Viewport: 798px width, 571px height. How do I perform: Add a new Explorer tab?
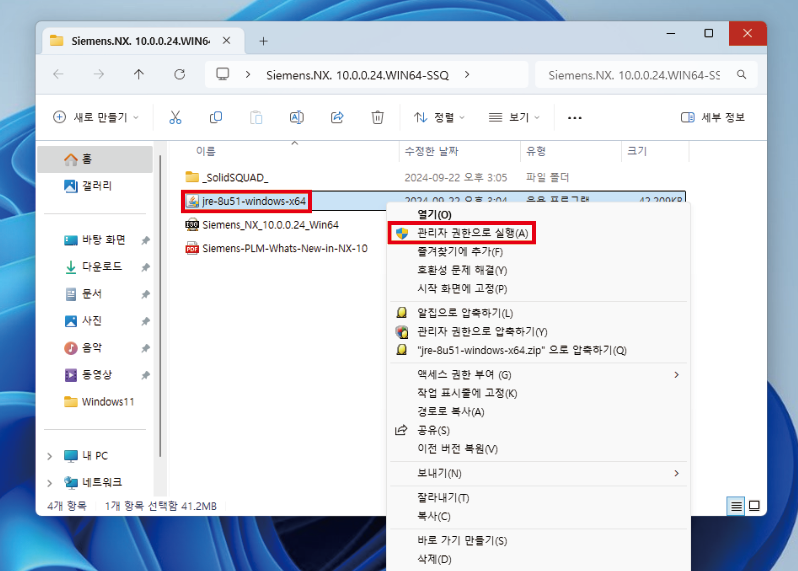click(x=263, y=41)
